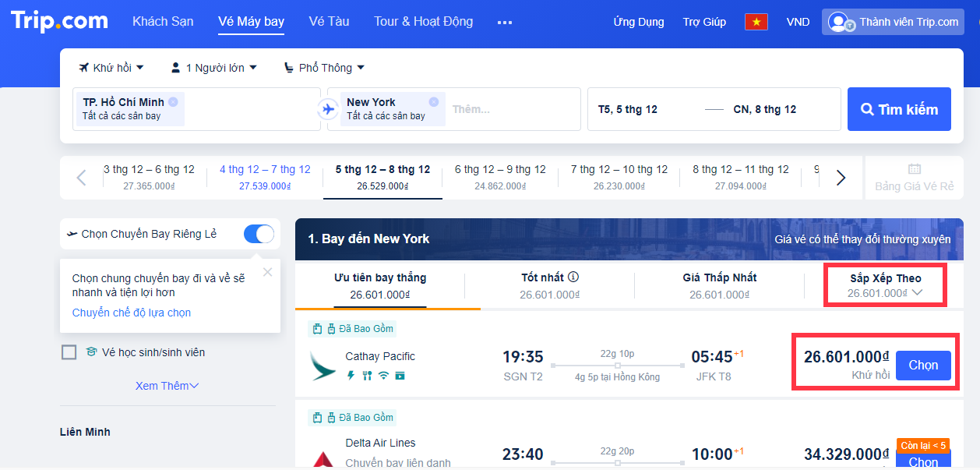Switch to the Giá Thấp Nhất tab

[720, 285]
